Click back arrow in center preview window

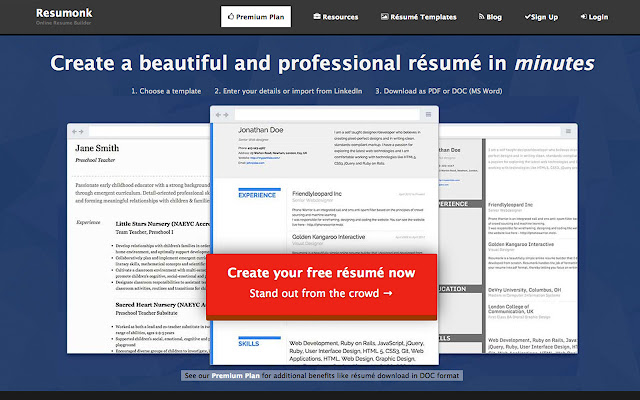coord(218,115)
